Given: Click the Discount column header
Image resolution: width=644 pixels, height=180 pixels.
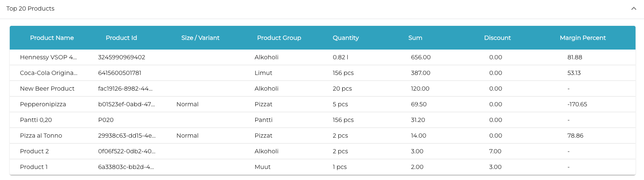Looking at the screenshot, I should pyautogui.click(x=497, y=38).
